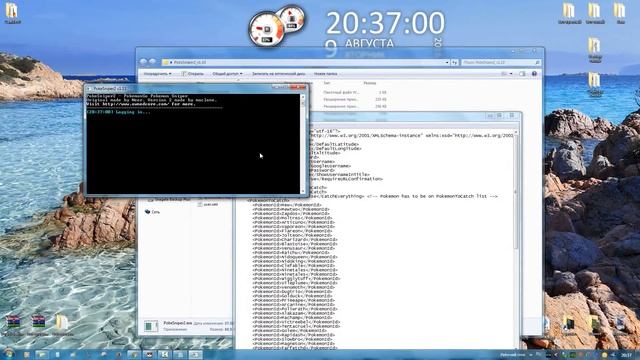Click the Raichu PokemonId line in XML
This screenshot has height=360, width=640.
[x=291, y=253]
